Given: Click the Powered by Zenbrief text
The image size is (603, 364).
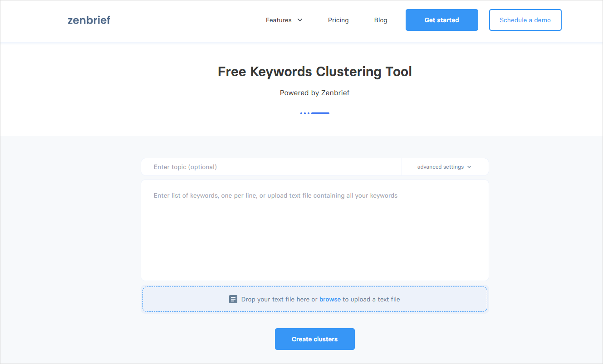Looking at the screenshot, I should (315, 92).
